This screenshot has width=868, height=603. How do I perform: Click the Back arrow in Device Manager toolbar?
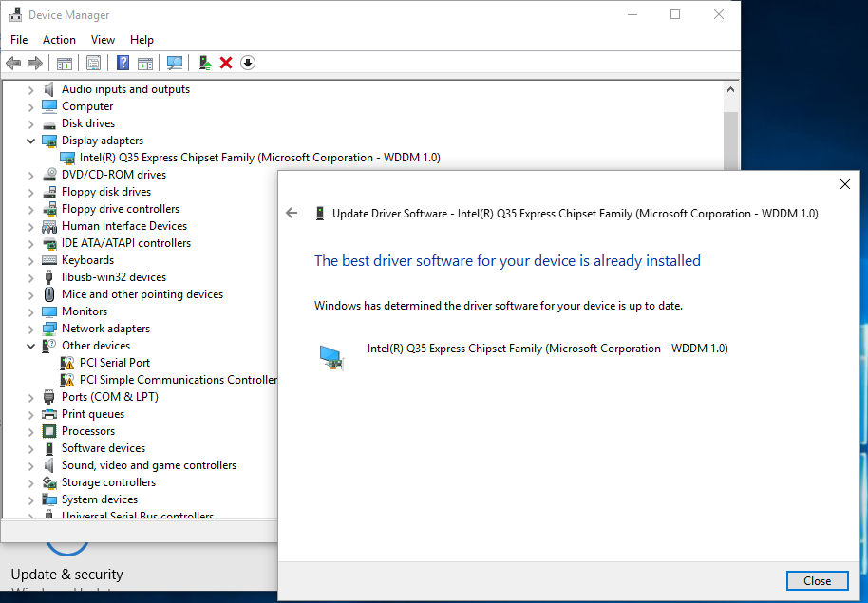pyautogui.click(x=13, y=63)
